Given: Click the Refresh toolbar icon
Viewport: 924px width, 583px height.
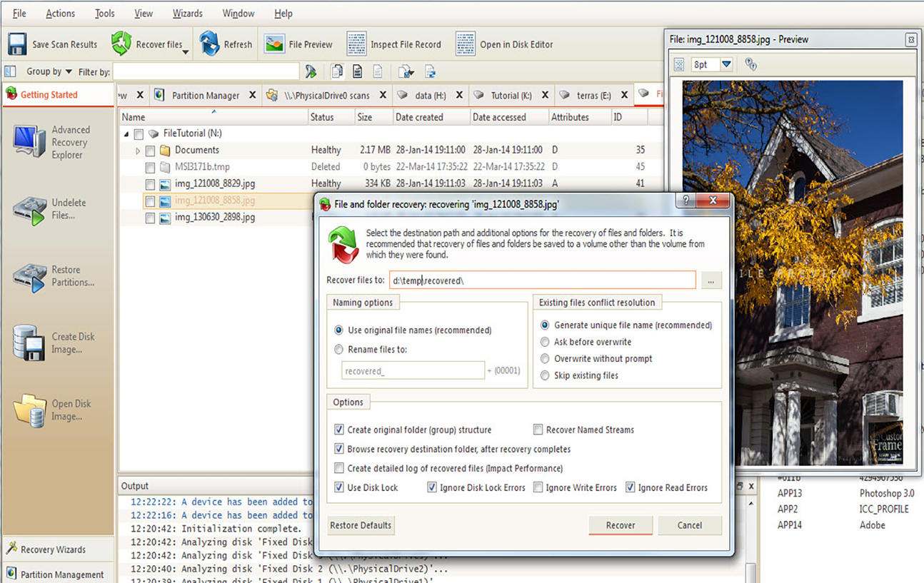Looking at the screenshot, I should click(209, 44).
